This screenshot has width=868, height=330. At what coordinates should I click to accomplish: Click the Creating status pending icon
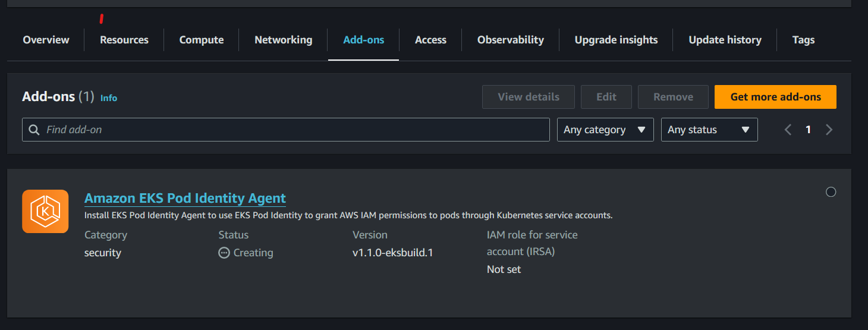(x=224, y=253)
